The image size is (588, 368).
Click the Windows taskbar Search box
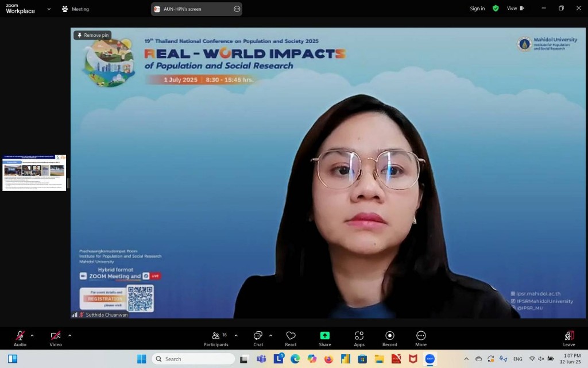[194, 359]
